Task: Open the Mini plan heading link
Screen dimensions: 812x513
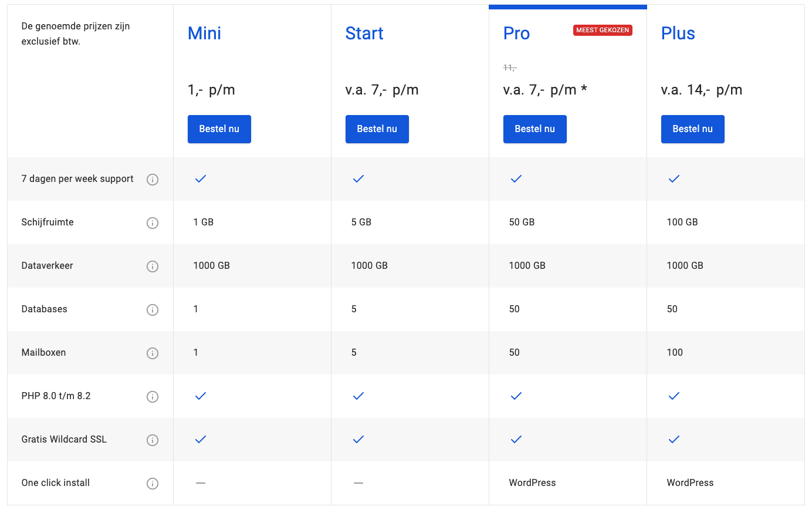Action: pyautogui.click(x=204, y=33)
